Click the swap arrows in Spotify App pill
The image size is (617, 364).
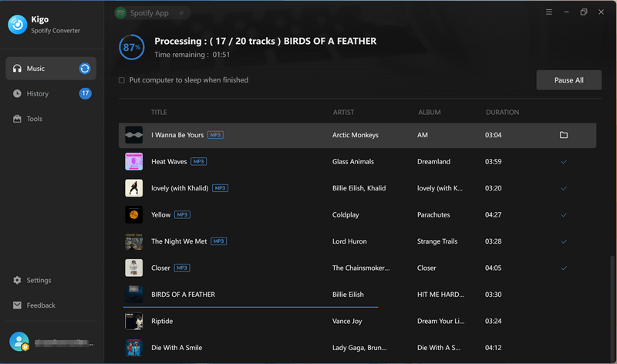[181, 13]
